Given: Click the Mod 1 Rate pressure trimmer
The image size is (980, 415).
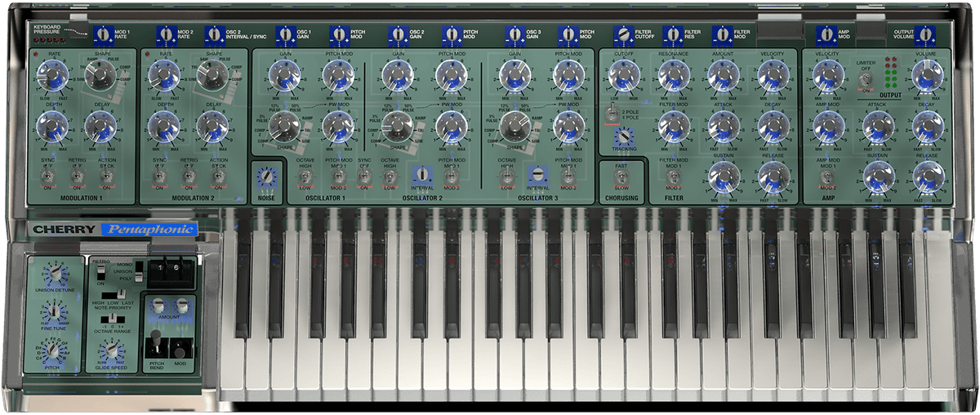Looking at the screenshot, I should point(103,34).
